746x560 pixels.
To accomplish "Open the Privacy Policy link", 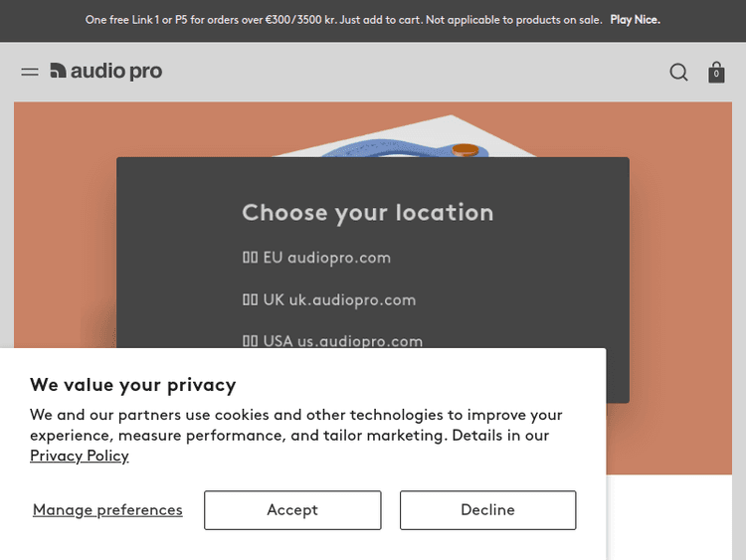I will coord(80,456).
